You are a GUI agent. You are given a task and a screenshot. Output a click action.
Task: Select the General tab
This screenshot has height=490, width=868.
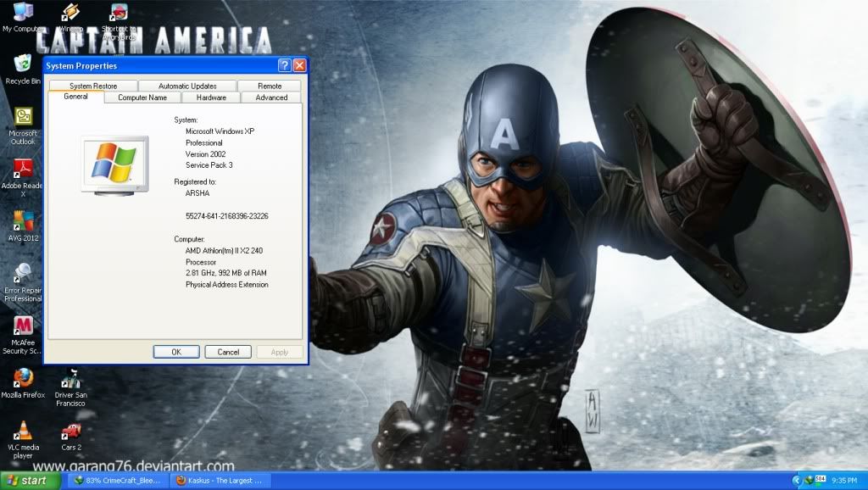click(x=75, y=97)
